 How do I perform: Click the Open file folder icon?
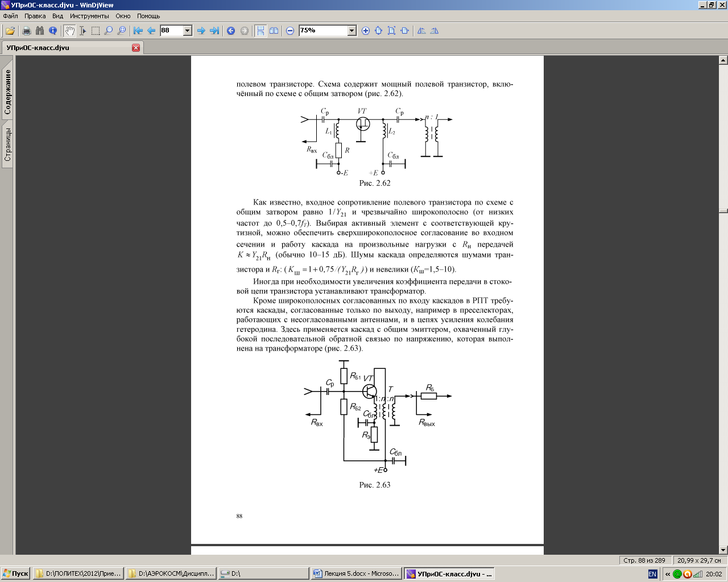coord(10,31)
